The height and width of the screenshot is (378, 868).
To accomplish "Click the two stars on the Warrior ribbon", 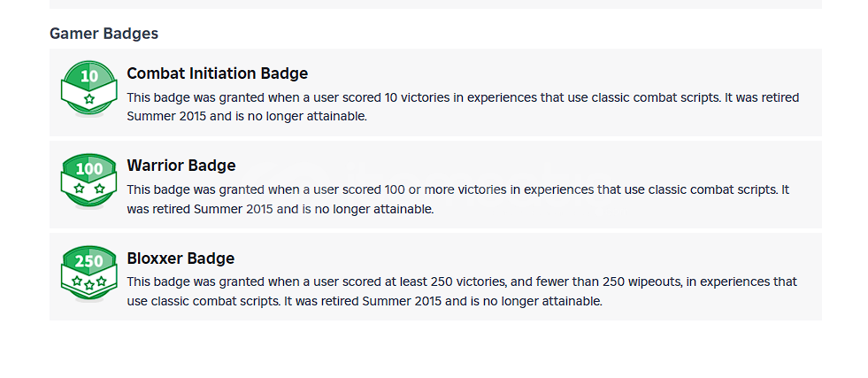I will 89,189.
